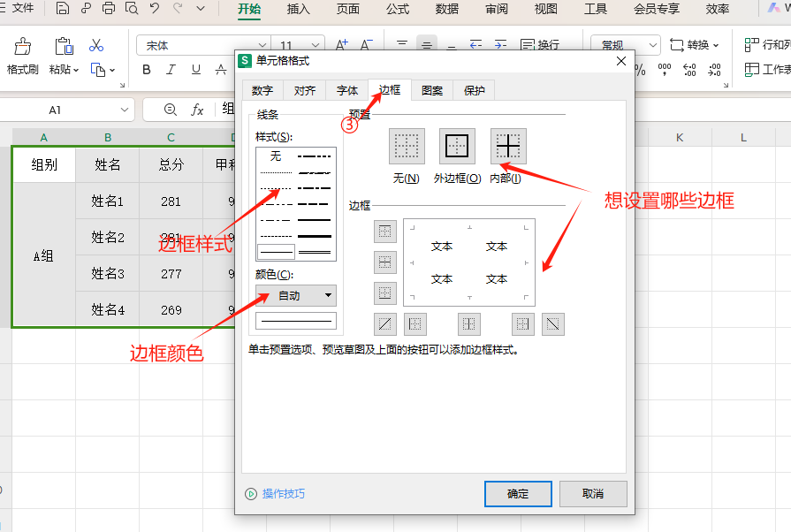Toggle Underline formatting in ribbon

195,70
